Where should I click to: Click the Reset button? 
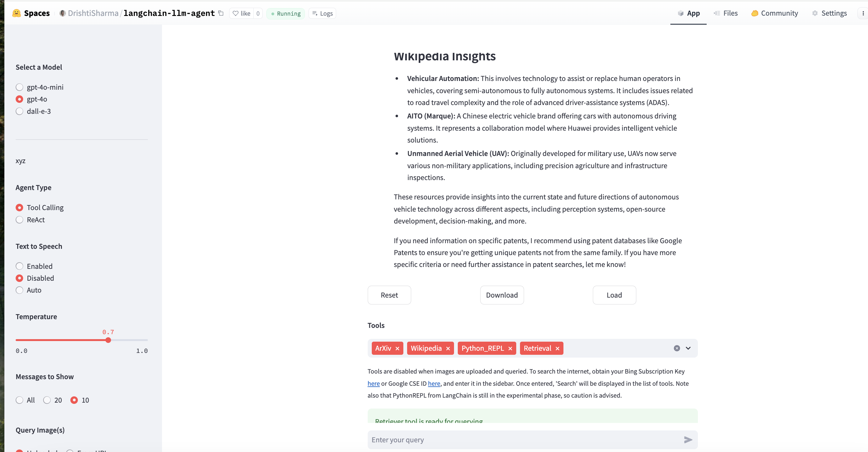[x=389, y=295]
